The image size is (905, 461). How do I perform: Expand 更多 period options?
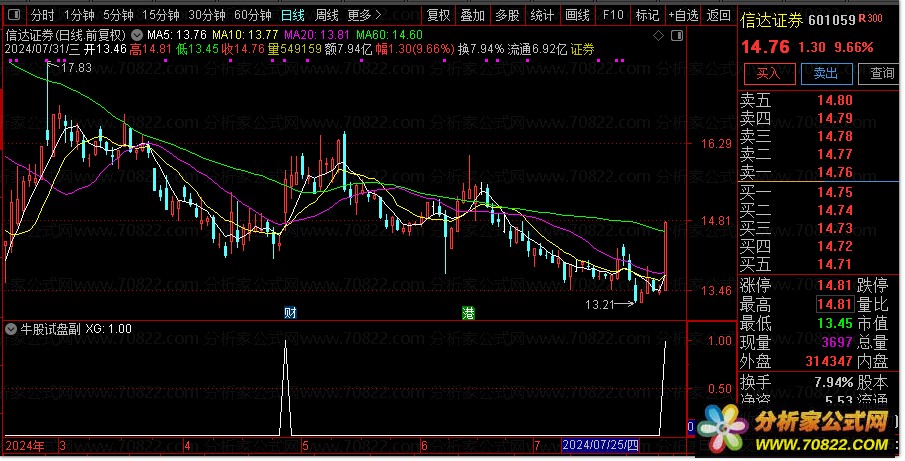tap(365, 15)
